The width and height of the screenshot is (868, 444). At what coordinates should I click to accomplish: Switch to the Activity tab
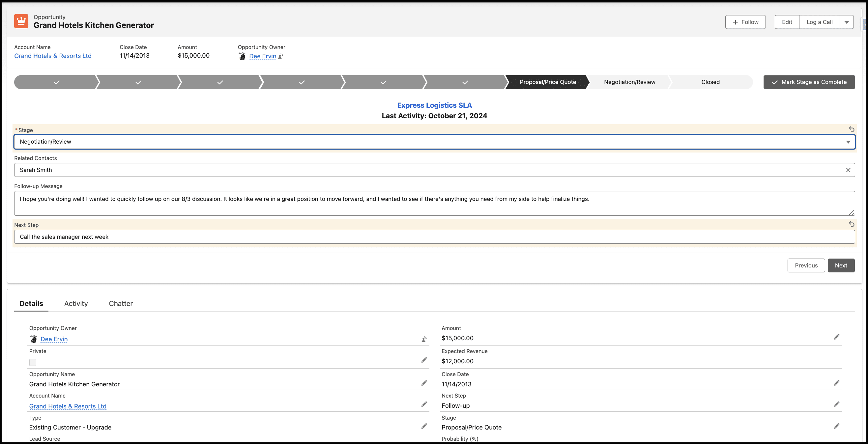76,304
